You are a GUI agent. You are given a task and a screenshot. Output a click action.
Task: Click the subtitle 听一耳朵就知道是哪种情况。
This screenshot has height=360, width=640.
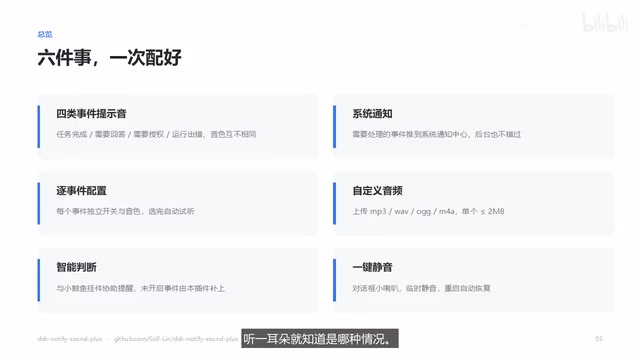(x=320, y=339)
